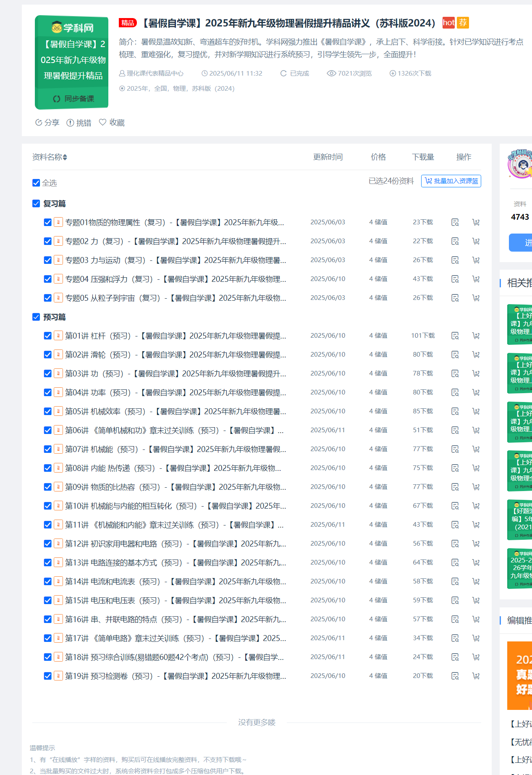The width and height of the screenshot is (532, 775).
Task: Click the 操作 column header
Action: (464, 157)
